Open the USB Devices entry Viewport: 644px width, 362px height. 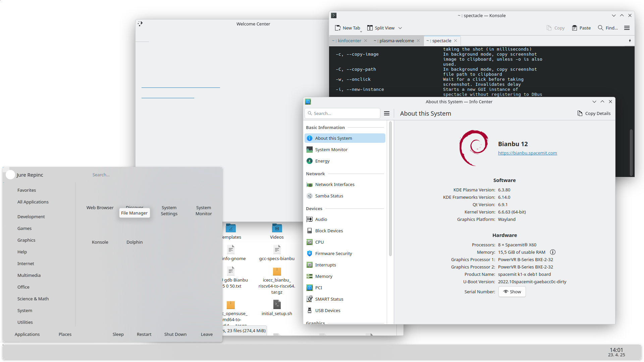click(345, 310)
